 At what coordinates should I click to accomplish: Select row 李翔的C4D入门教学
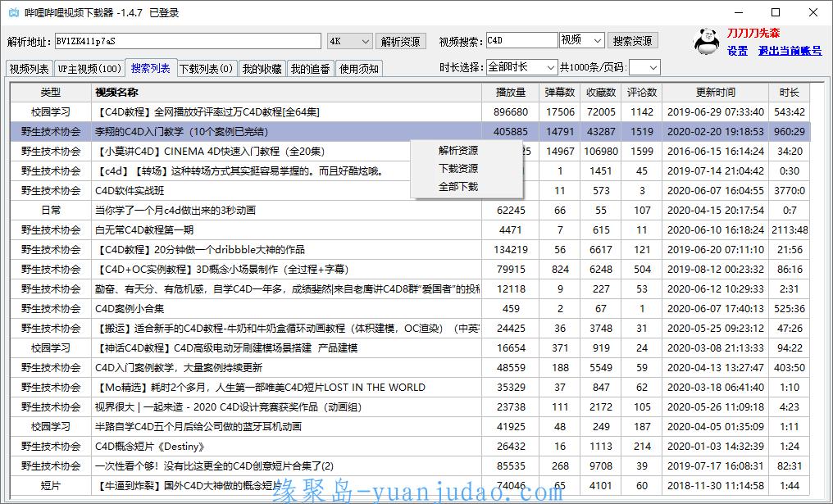pos(410,132)
